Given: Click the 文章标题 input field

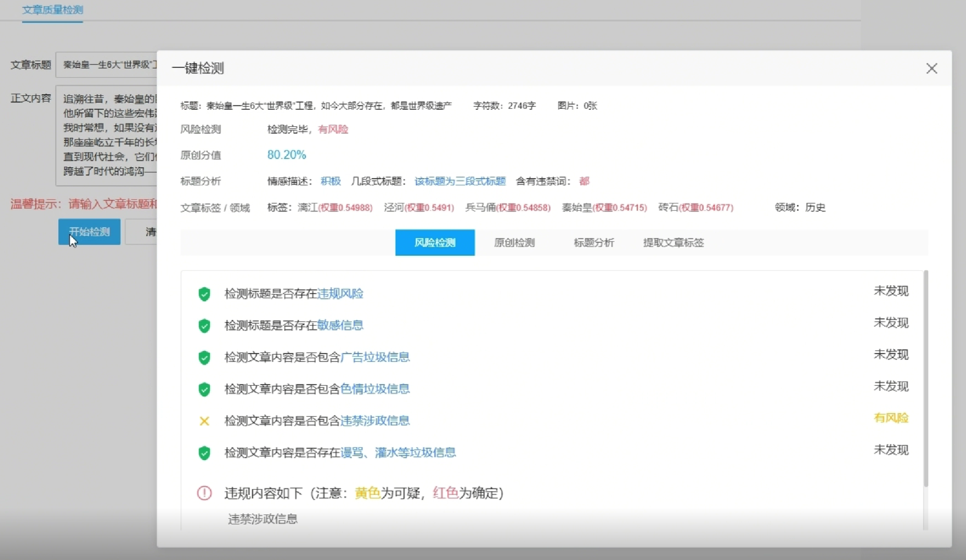Looking at the screenshot, I should [107, 65].
